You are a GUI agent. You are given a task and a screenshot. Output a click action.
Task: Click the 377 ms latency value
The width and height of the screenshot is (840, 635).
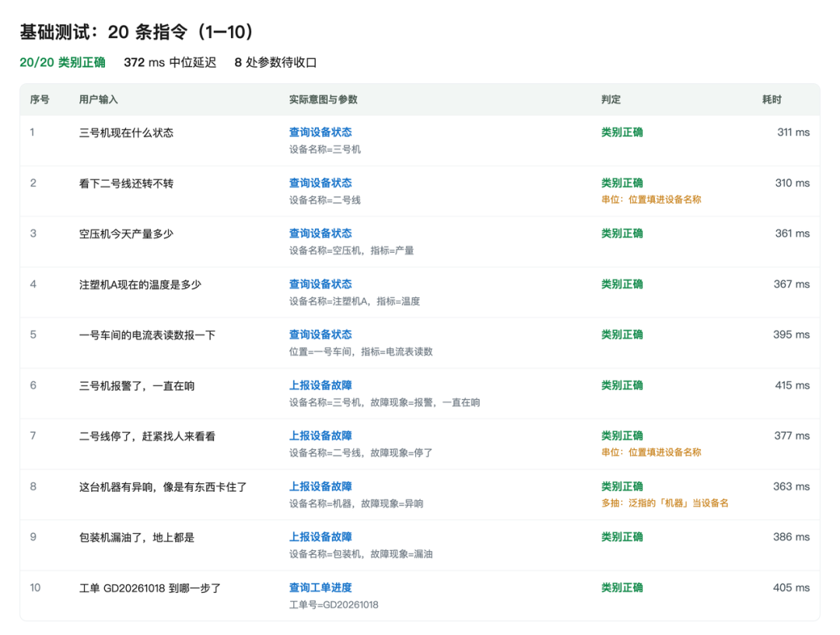(x=792, y=437)
